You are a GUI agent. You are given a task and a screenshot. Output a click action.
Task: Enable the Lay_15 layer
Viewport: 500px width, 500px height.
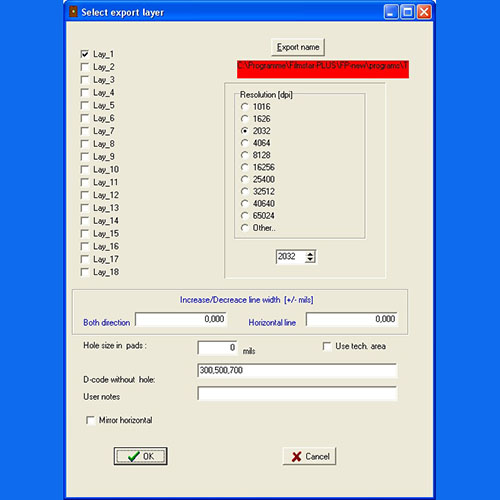click(x=85, y=234)
